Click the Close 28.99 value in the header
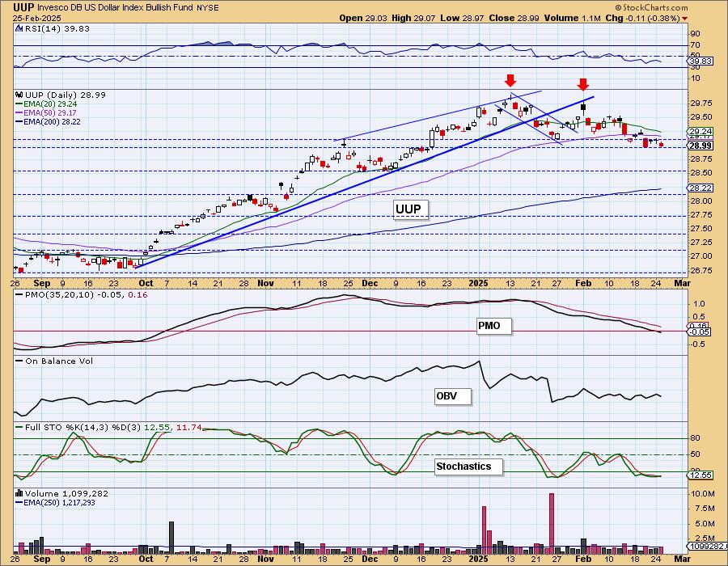 [x=513, y=18]
